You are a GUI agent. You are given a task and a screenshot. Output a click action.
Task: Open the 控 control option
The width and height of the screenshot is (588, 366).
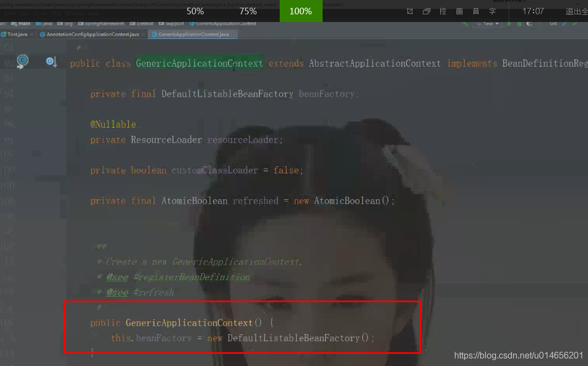click(x=443, y=12)
